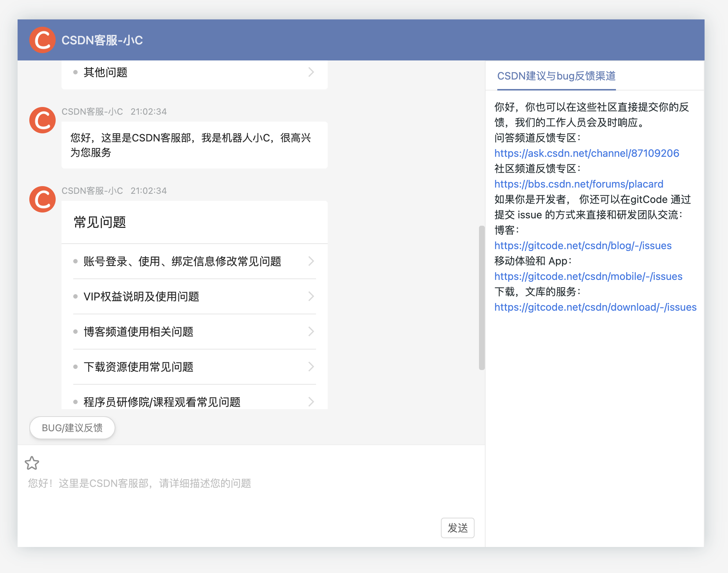Click the 博客： label above blog link
Image resolution: width=728 pixels, height=573 pixels.
(506, 230)
